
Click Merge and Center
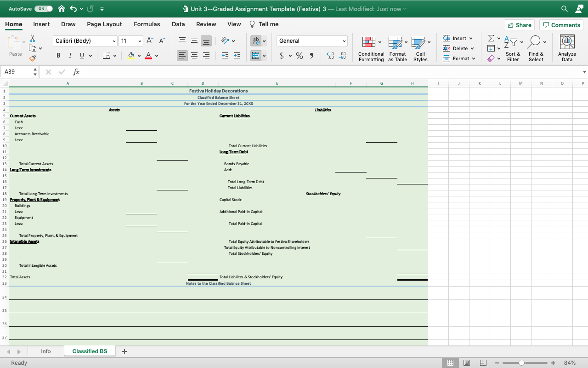(256, 56)
